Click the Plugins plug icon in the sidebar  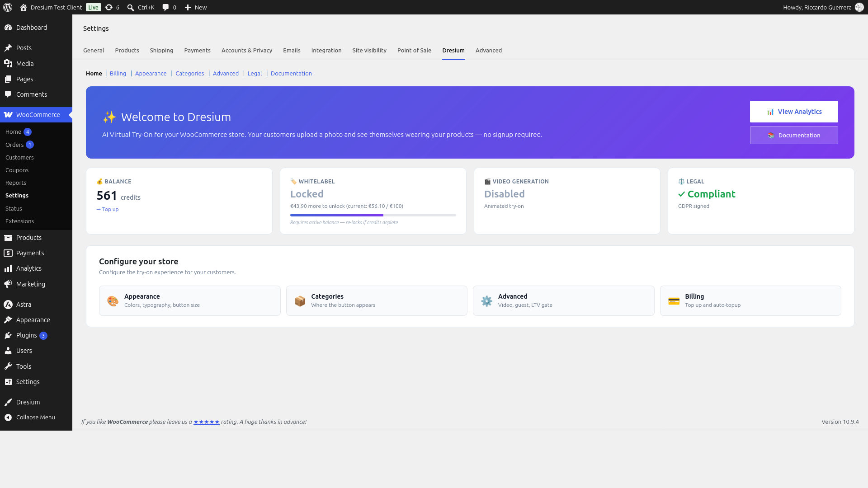tap(8, 335)
